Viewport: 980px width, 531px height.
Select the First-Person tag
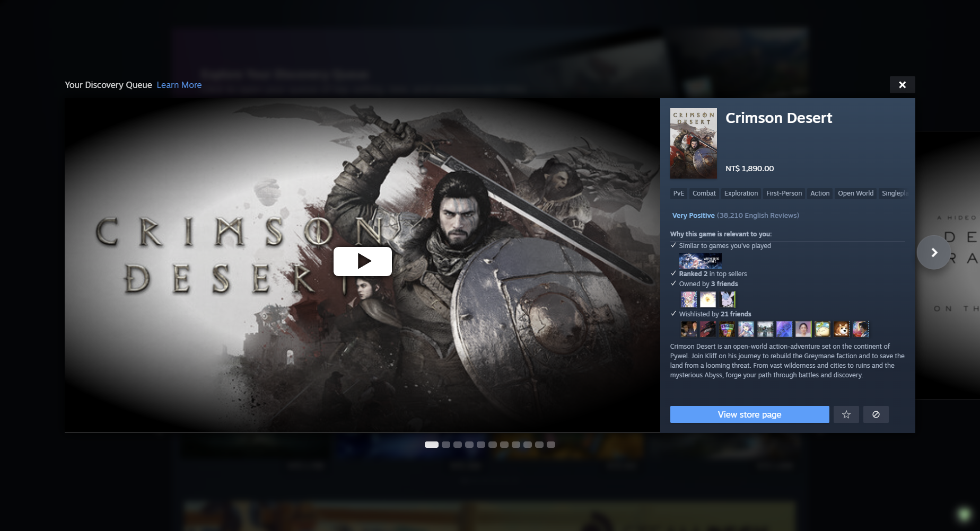(784, 193)
